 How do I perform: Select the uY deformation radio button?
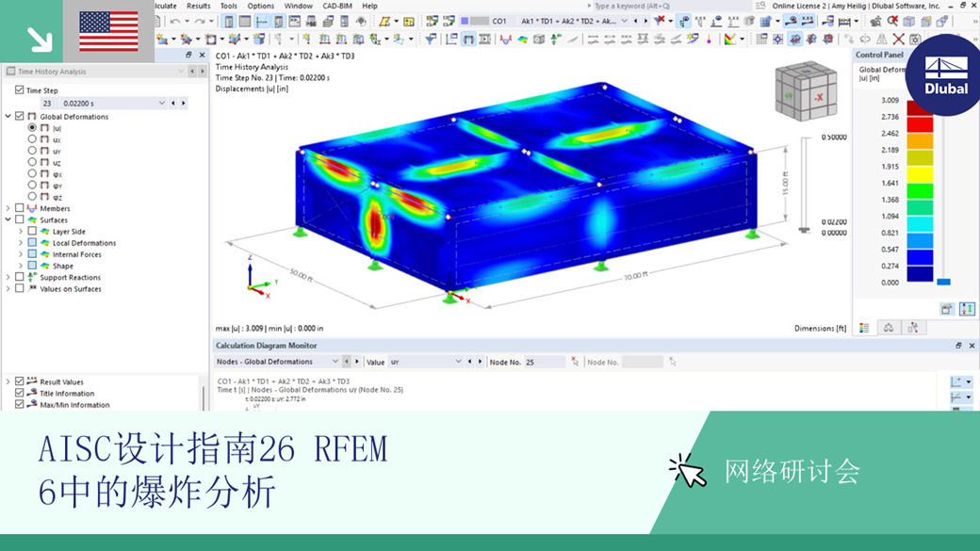coord(32,151)
